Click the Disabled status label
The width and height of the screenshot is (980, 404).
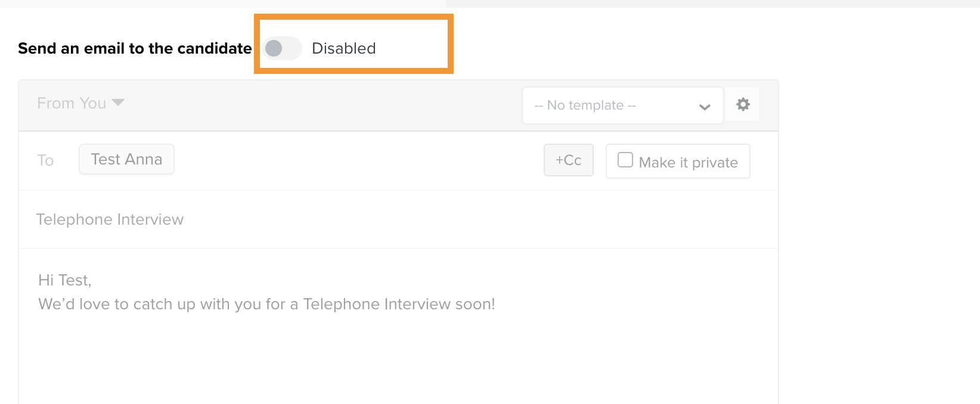[344, 48]
